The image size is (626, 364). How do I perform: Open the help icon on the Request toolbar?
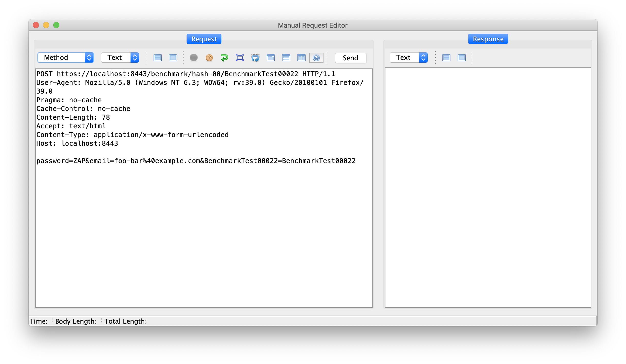coord(316,58)
